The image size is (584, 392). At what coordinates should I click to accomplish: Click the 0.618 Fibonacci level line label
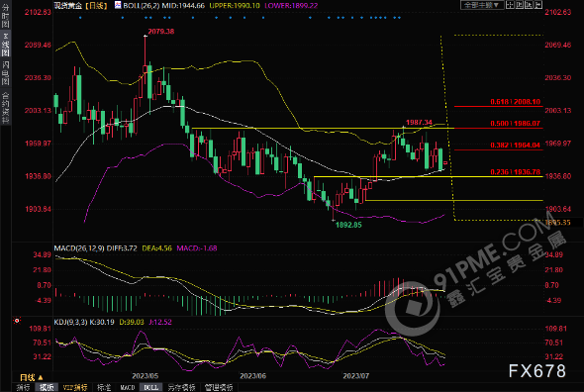(x=515, y=102)
